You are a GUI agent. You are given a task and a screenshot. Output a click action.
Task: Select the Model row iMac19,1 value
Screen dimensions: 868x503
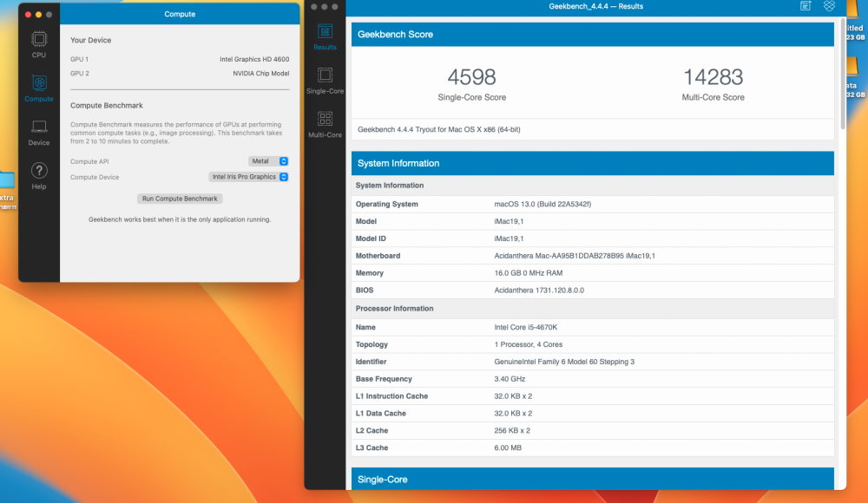click(509, 221)
